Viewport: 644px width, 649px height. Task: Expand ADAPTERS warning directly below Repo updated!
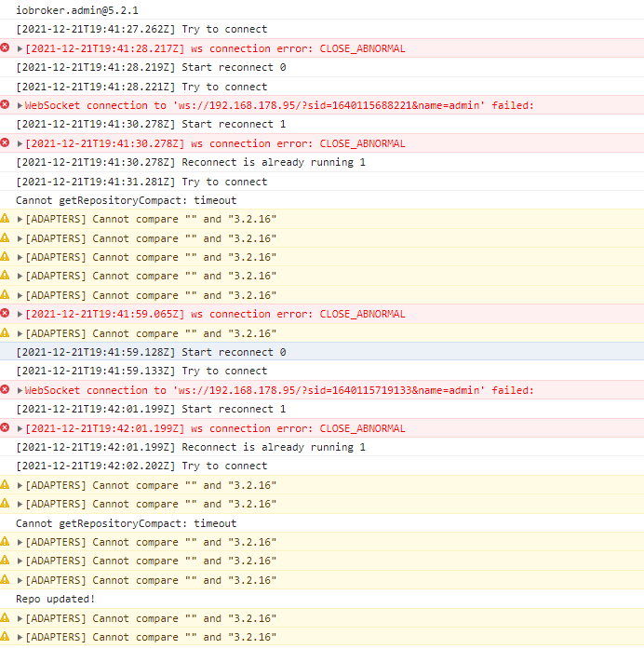point(20,618)
